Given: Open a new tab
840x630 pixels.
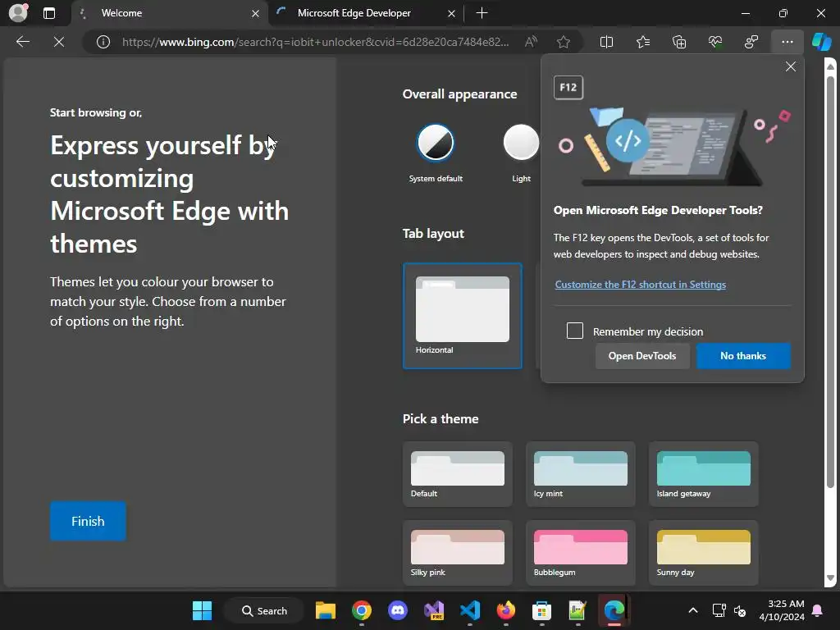Looking at the screenshot, I should (482, 13).
